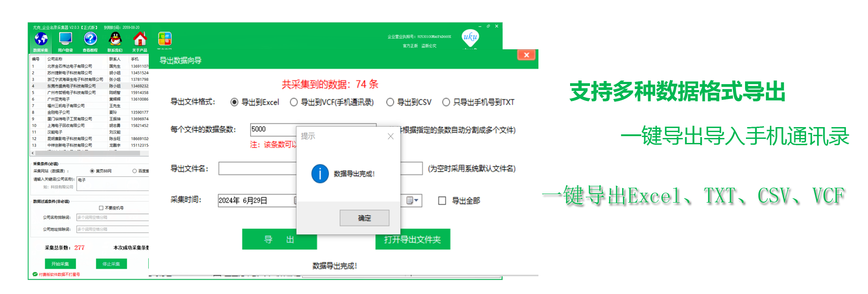Click the 打开导出文件夹 button

[x=412, y=239]
